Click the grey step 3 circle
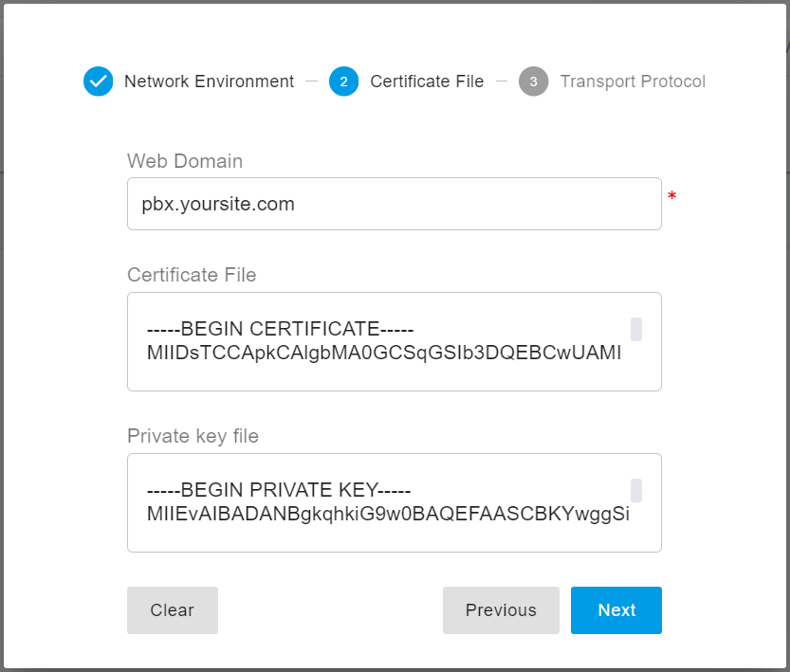The image size is (790, 672). click(x=533, y=82)
